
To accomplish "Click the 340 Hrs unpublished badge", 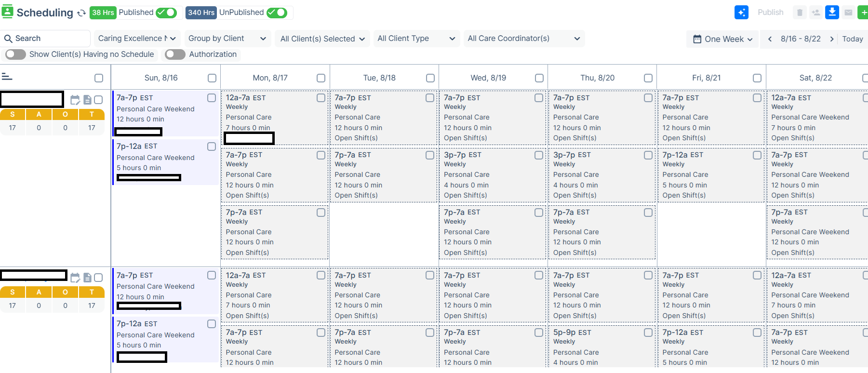I will point(201,13).
